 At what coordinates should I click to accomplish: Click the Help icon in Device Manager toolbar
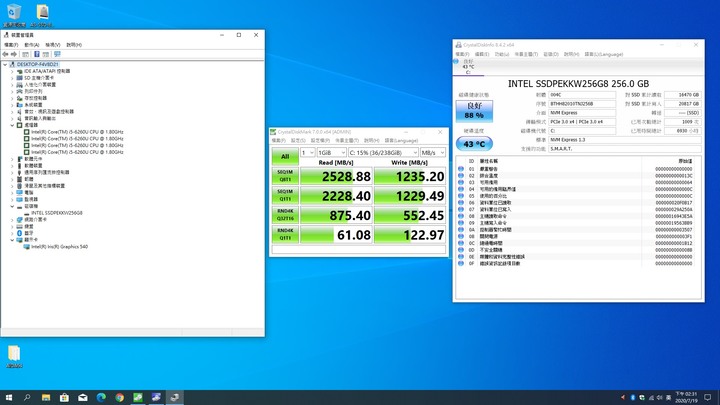(x=37, y=54)
